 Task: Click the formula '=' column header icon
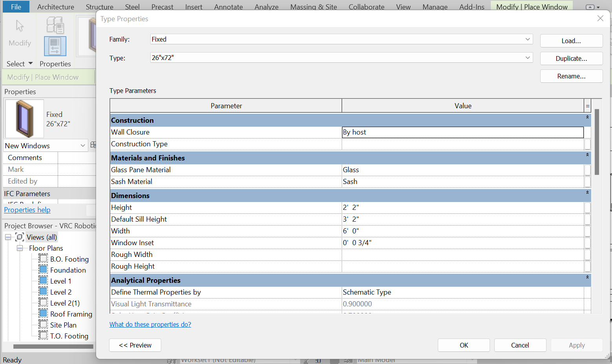click(587, 106)
